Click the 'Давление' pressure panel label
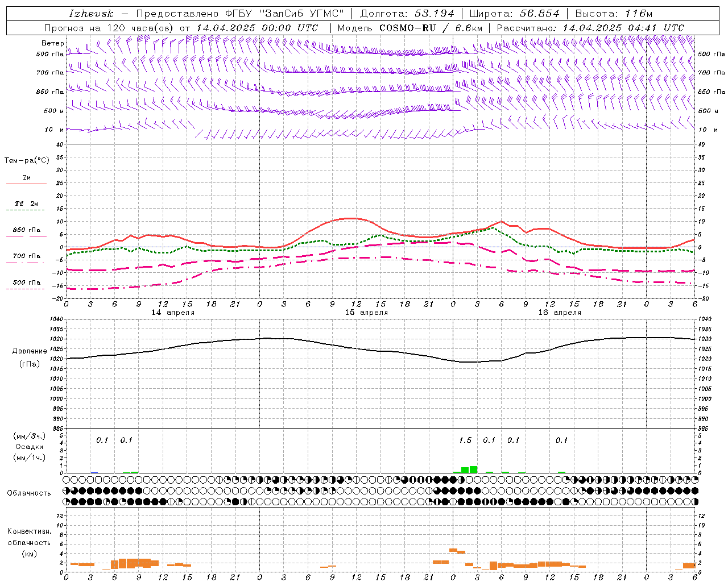Image resolution: width=728 pixels, height=582 pixels. [30, 351]
